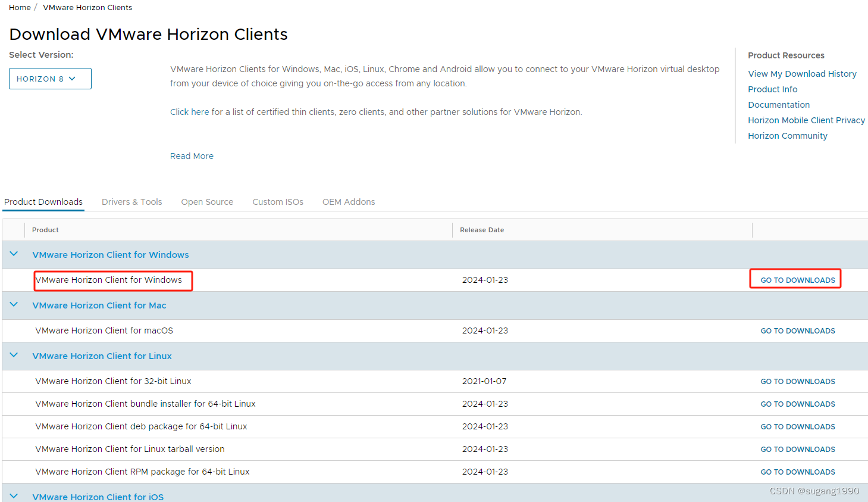This screenshot has height=502, width=868.
Task: Go to downloads for Horizon Client for macOS
Action: (x=798, y=330)
